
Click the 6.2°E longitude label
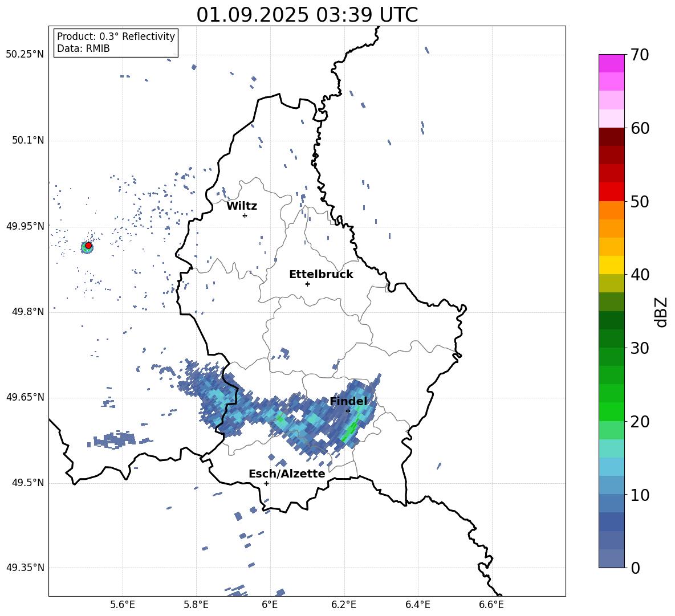[344, 605]
